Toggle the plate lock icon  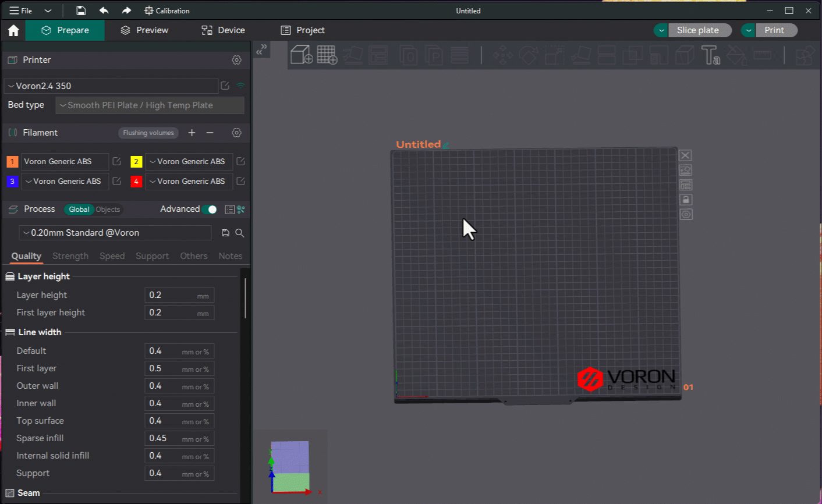pyautogui.click(x=686, y=200)
